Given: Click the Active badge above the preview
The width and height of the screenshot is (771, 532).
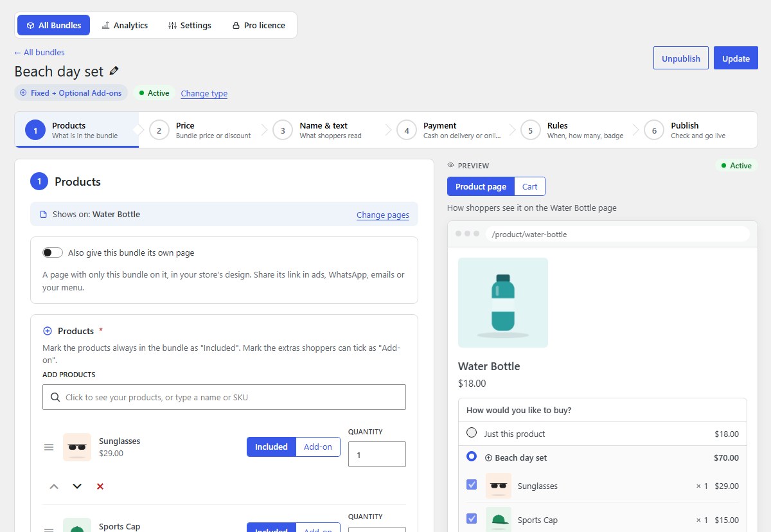Looking at the screenshot, I should [736, 166].
